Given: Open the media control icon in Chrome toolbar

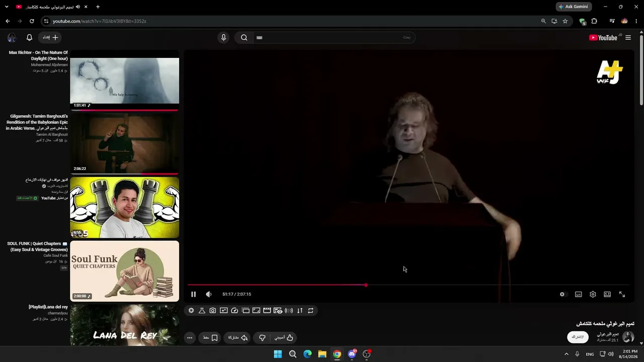Looking at the screenshot, I should [x=612, y=21].
